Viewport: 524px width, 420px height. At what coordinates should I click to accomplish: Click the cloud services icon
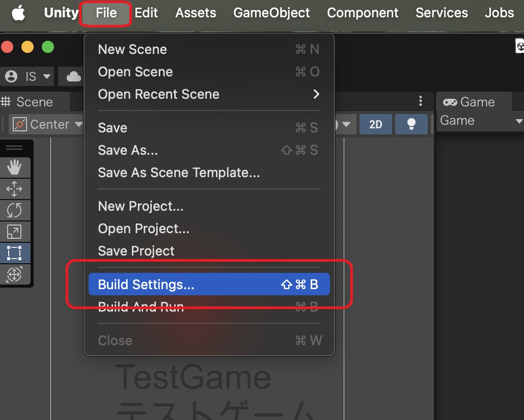[x=73, y=76]
